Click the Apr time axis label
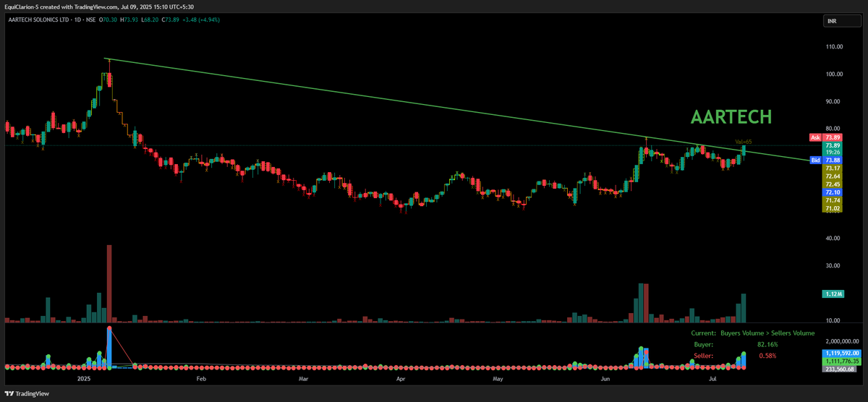868x402 pixels. tap(400, 378)
